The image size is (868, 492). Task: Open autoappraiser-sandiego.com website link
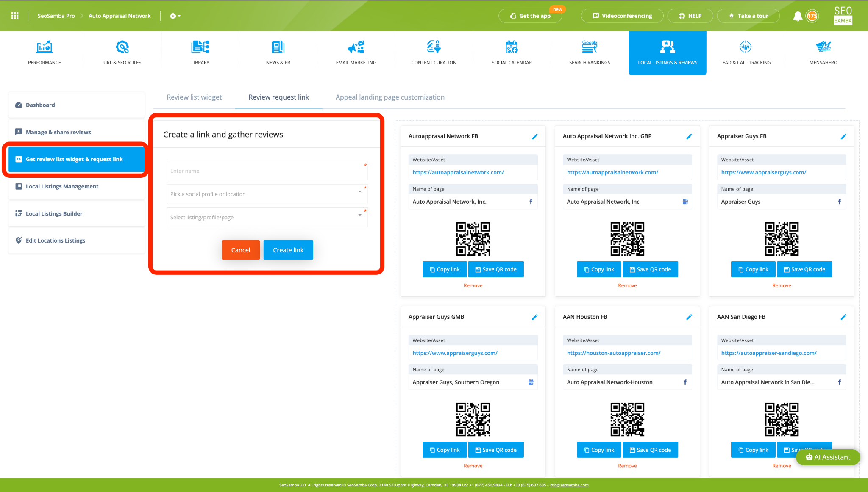[x=768, y=353]
